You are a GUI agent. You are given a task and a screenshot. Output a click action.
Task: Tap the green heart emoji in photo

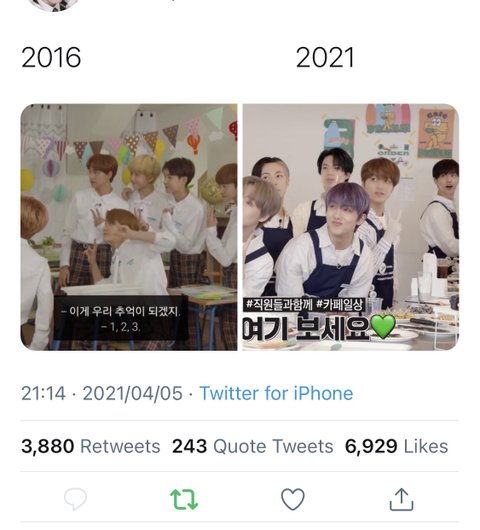click(383, 327)
